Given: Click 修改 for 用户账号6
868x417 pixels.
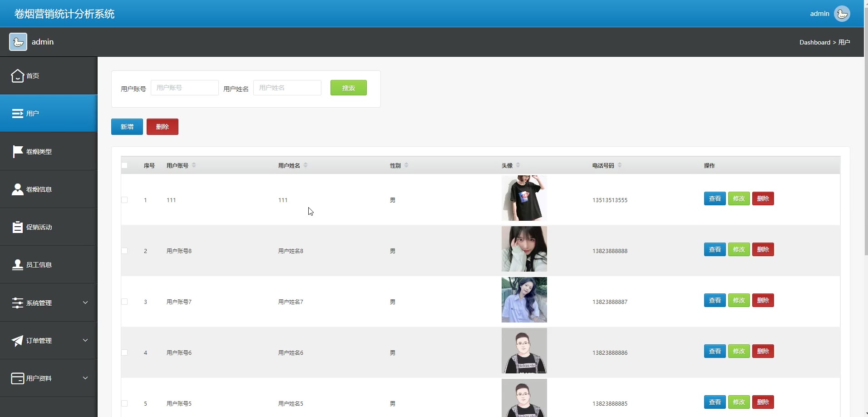Looking at the screenshot, I should 739,351.
